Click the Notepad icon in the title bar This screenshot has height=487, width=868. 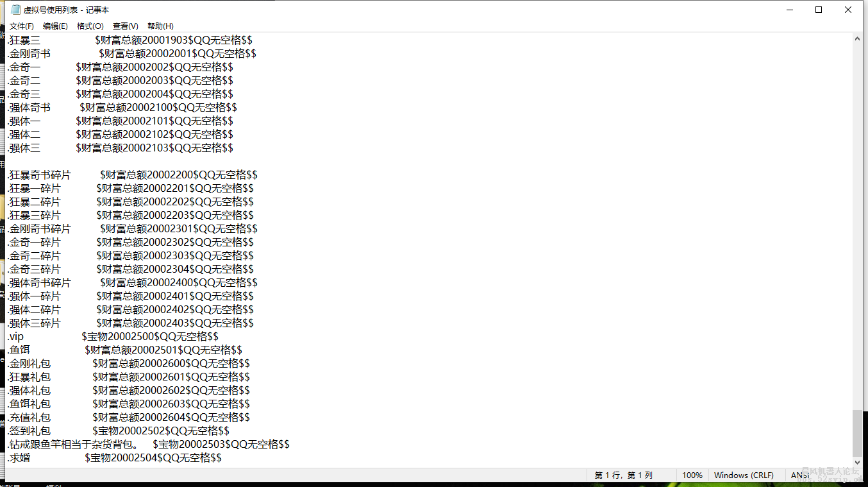(x=15, y=10)
